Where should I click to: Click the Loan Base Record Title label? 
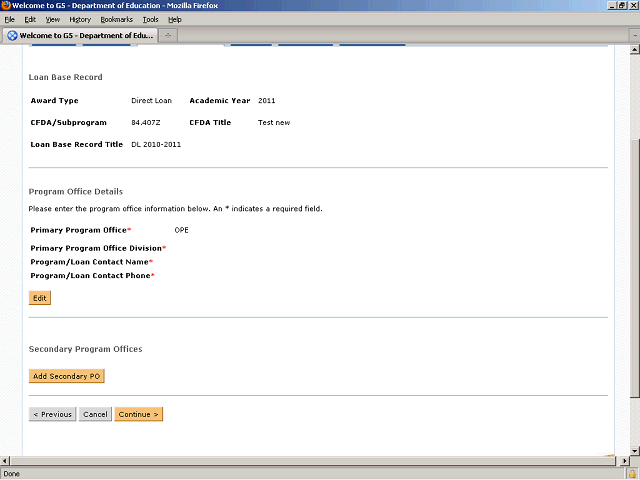76,144
